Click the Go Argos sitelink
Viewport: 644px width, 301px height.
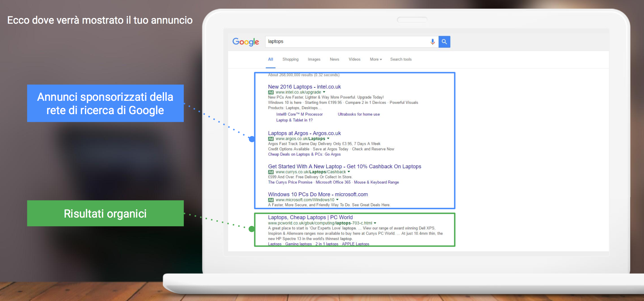point(333,155)
